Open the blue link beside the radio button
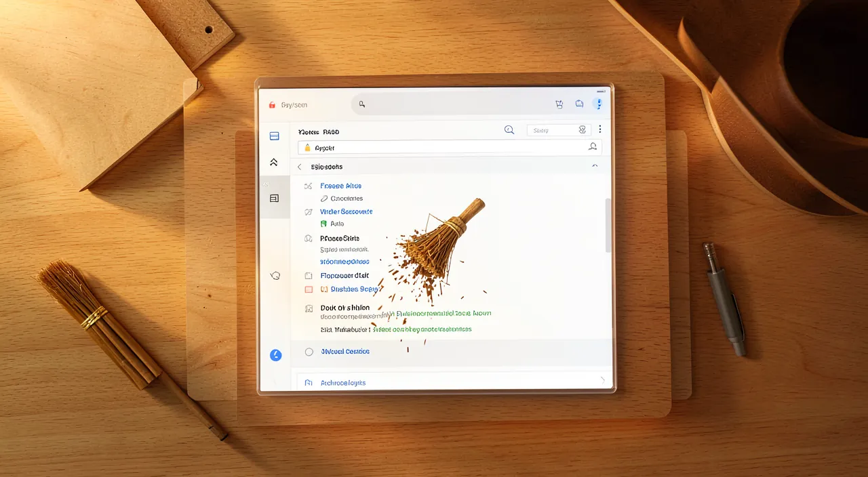The height and width of the screenshot is (477, 868). click(345, 352)
